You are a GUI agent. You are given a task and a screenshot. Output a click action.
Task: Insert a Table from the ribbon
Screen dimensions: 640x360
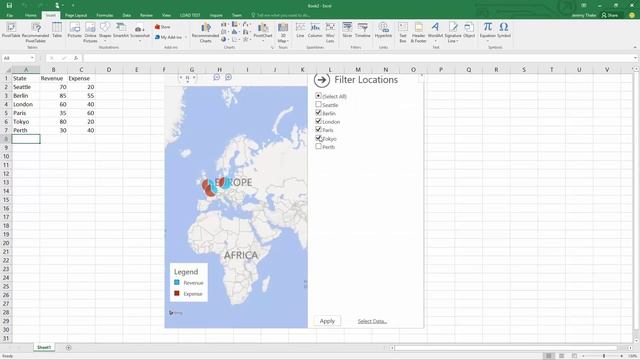pyautogui.click(x=57, y=31)
